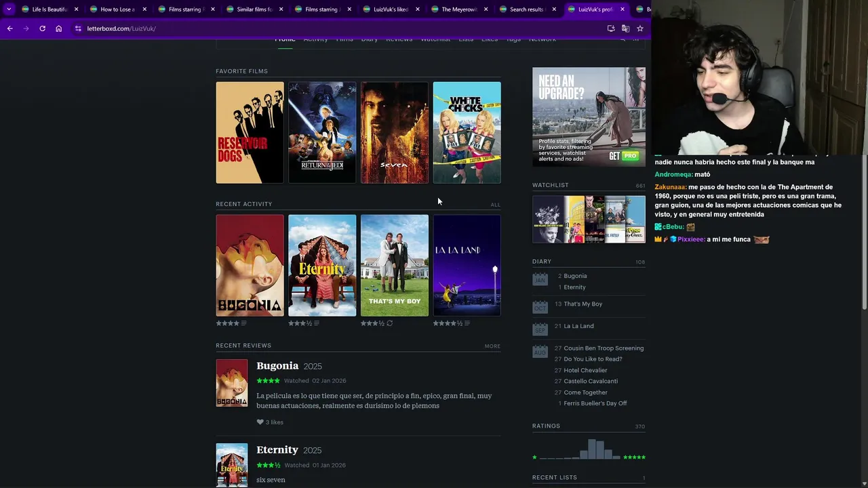
Task: Reload the Letterboxd page
Action: tap(42, 28)
